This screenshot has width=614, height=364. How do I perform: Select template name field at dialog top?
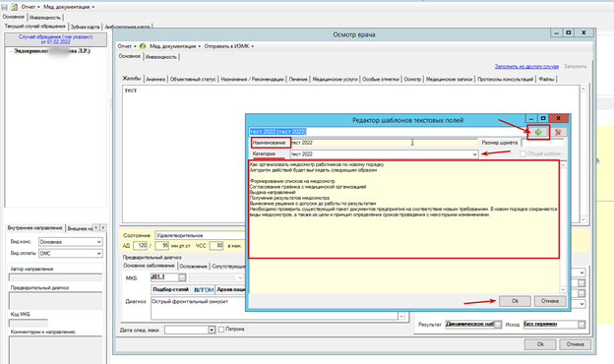pyautogui.click(x=387, y=132)
